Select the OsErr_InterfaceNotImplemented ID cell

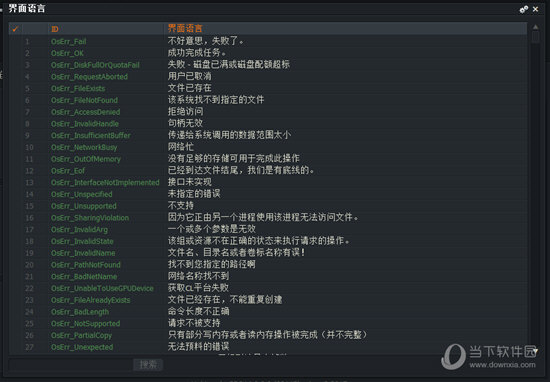105,183
